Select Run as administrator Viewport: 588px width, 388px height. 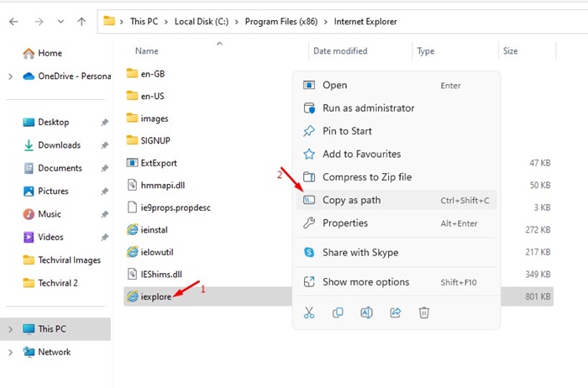pyautogui.click(x=396, y=108)
